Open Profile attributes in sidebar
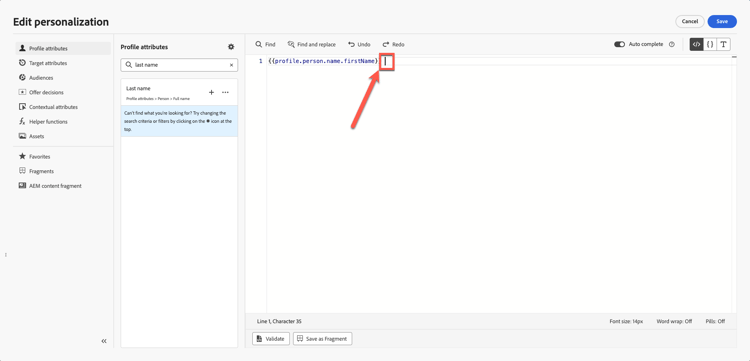 click(63, 48)
